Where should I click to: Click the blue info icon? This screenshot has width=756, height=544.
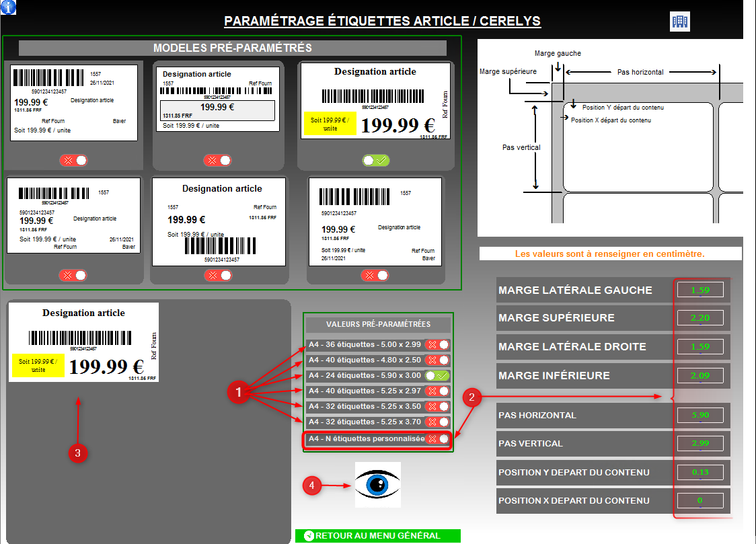click(x=8, y=7)
